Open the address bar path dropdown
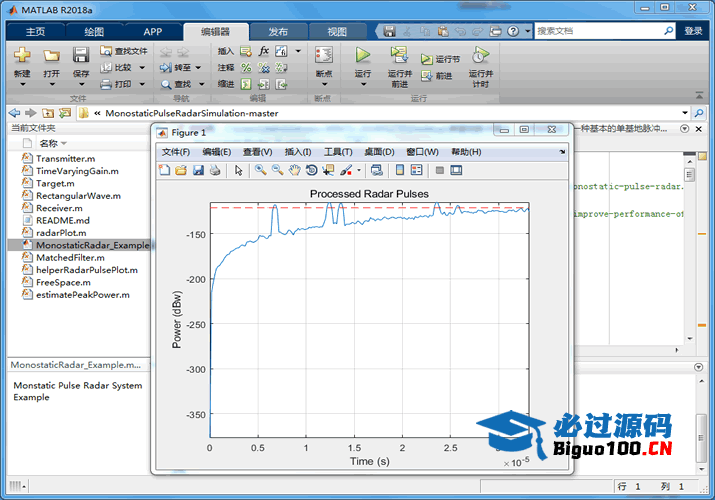Viewport: 715px width, 500px height. click(684, 113)
